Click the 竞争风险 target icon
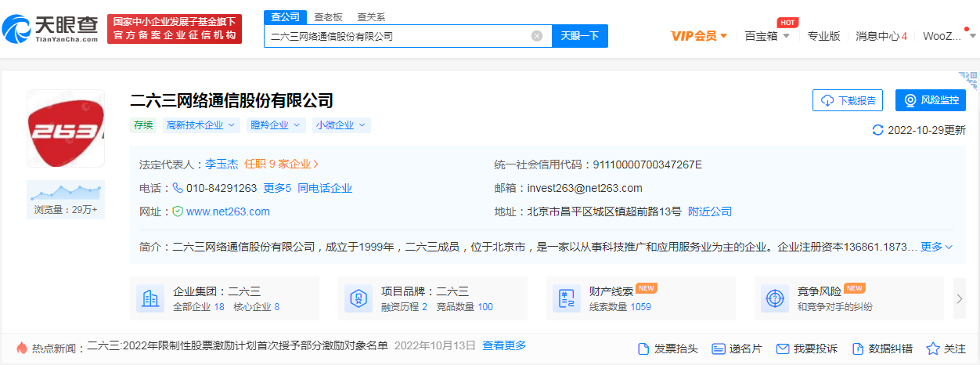Image resolution: width=980 pixels, height=365 pixels. pyautogui.click(x=774, y=298)
